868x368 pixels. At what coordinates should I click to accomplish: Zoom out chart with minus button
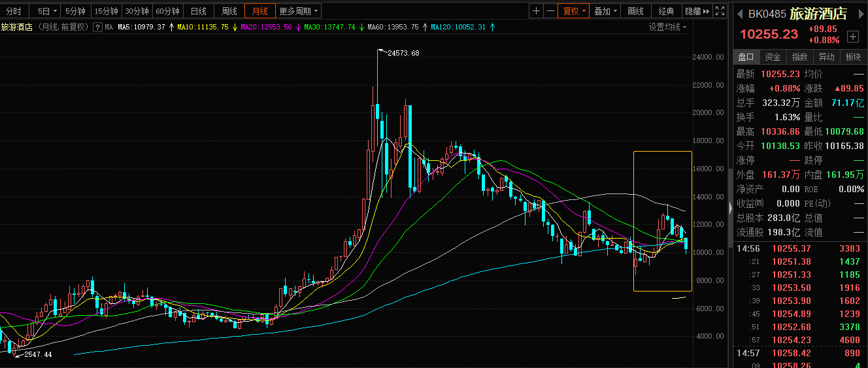pyautogui.click(x=550, y=11)
